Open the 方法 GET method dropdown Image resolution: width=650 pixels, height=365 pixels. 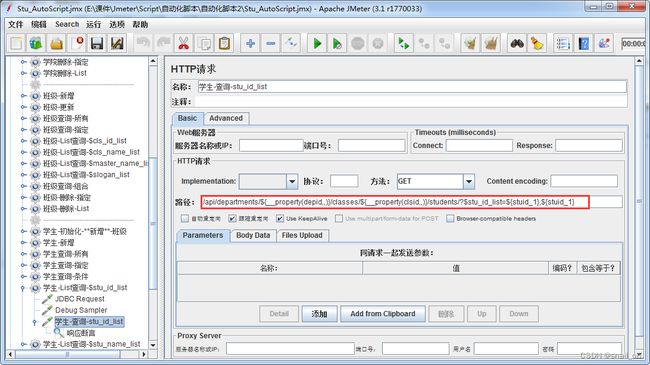click(468, 181)
